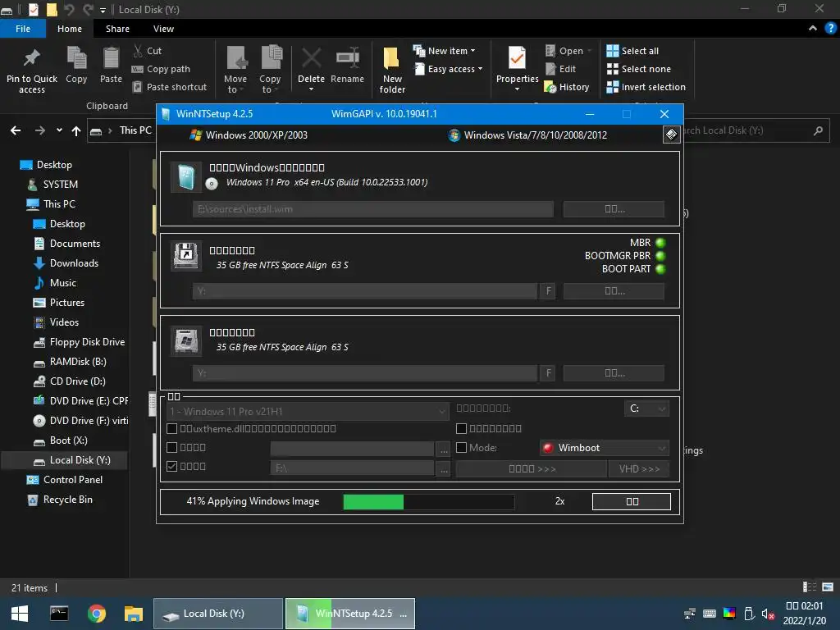Toggle the checkbox left of the empty path field

tap(172, 447)
